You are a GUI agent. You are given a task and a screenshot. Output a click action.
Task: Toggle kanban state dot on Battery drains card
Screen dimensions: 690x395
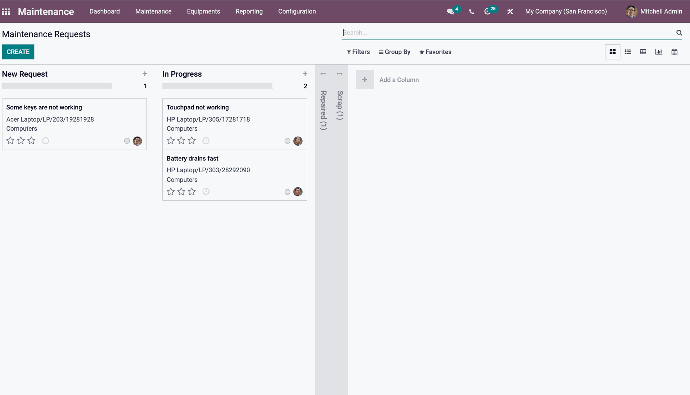click(287, 192)
